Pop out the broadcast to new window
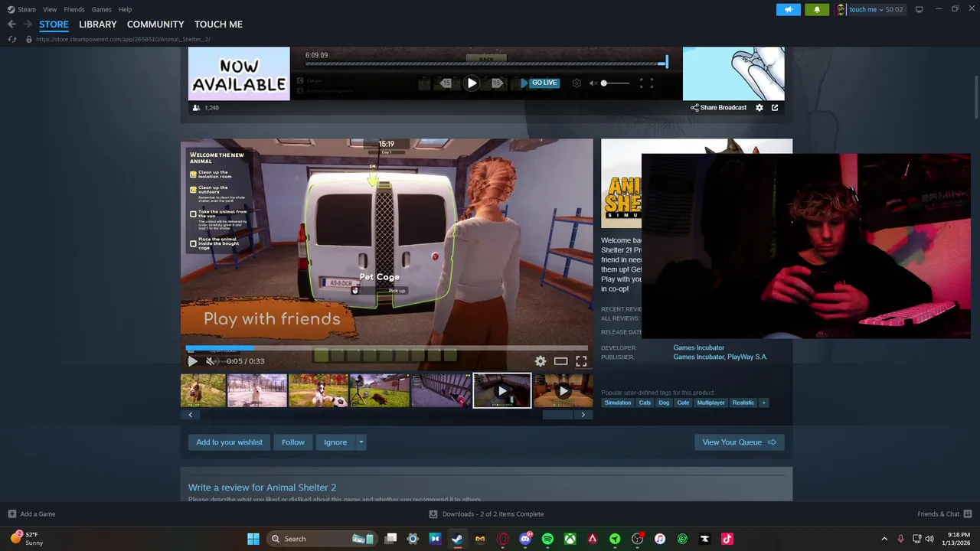980x551 pixels. [775, 108]
